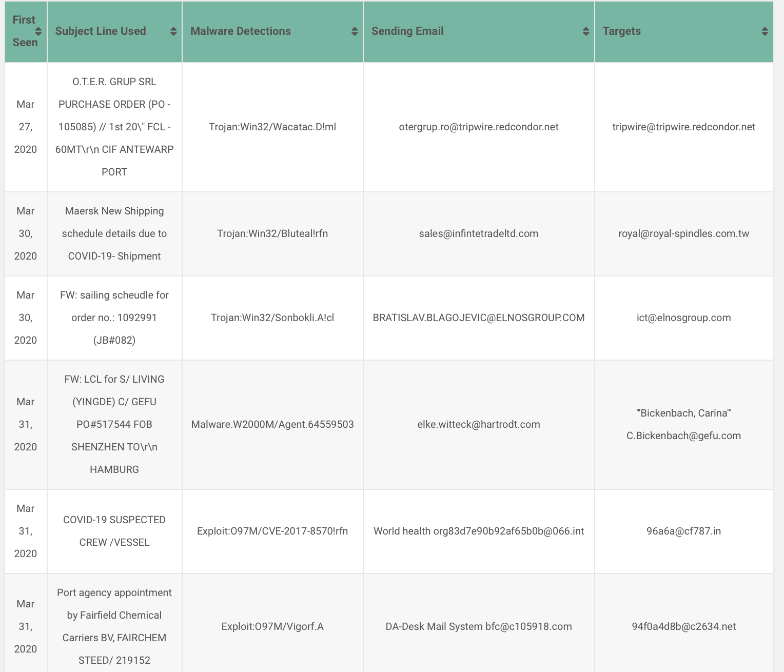Viewport: 784px width, 672px height.
Task: Select the C.Bickenbach@gefu.com target
Action: 684,436
